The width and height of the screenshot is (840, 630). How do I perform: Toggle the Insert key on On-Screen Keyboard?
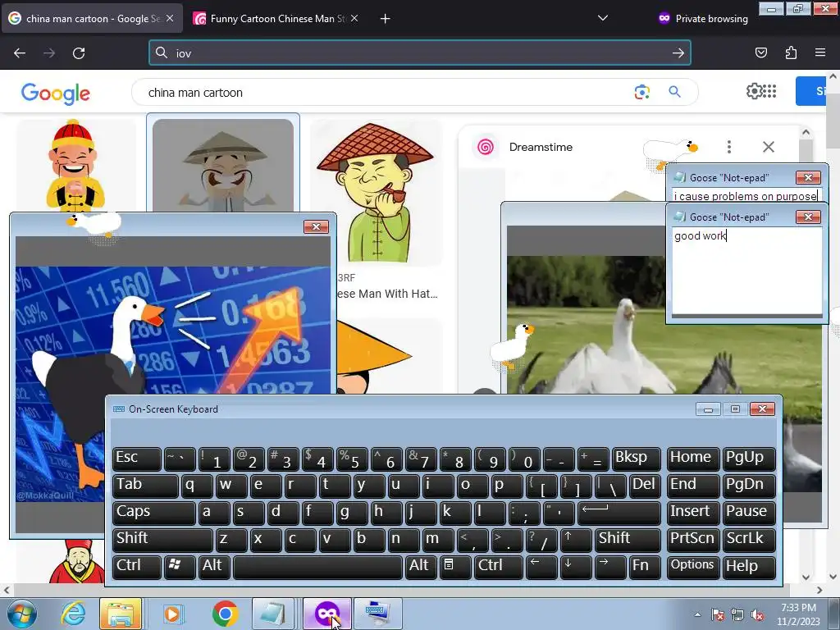692,512
